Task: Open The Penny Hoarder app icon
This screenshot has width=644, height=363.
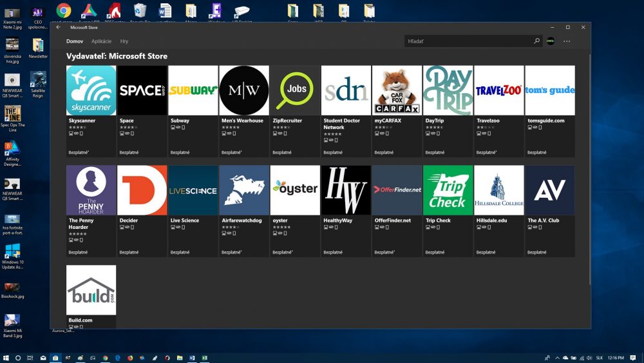Action: tap(91, 190)
